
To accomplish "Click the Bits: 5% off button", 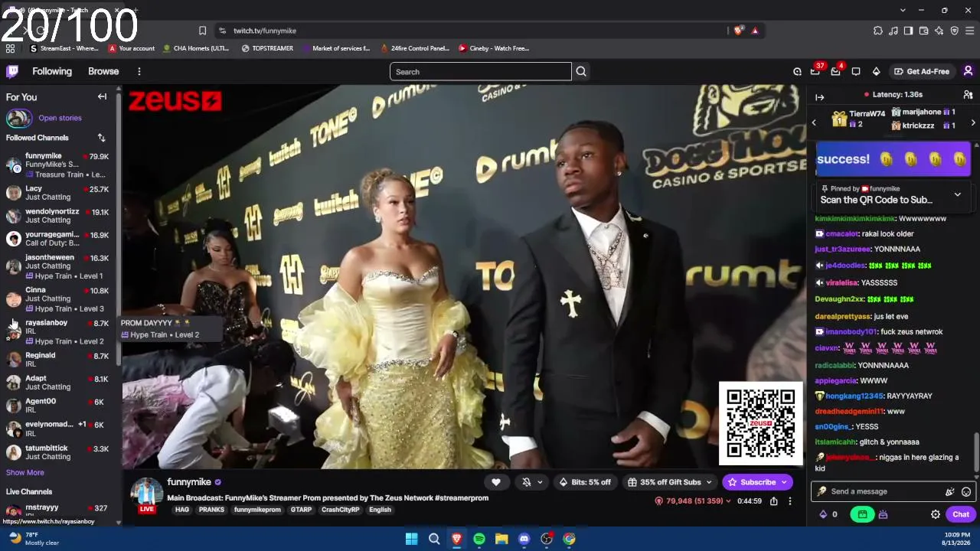I will [x=585, y=482].
